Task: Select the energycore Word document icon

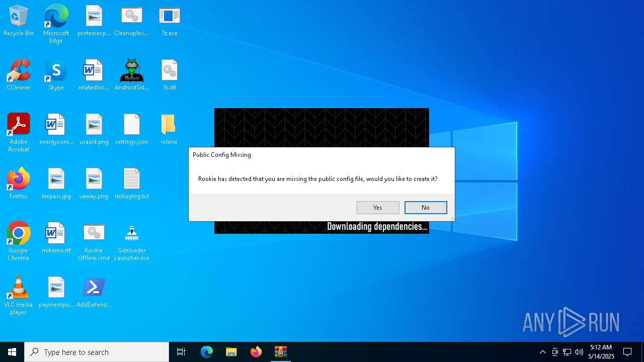Action: (56, 130)
